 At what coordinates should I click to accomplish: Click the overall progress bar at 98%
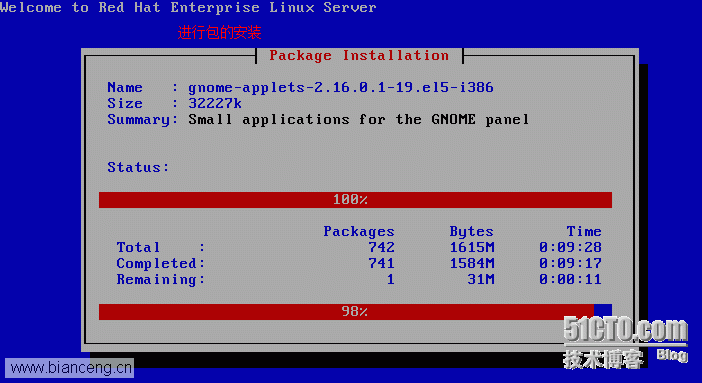(355, 312)
